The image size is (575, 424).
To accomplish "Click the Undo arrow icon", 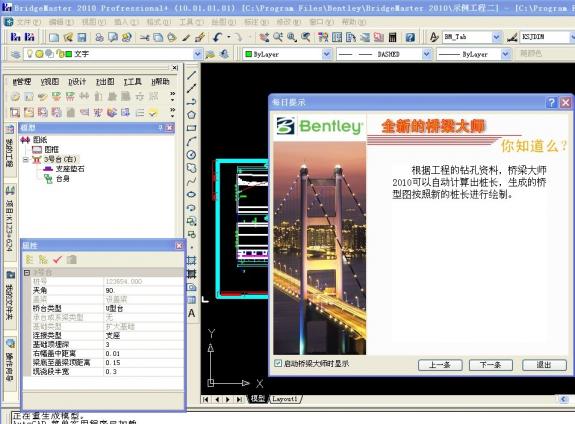I will (218, 37).
